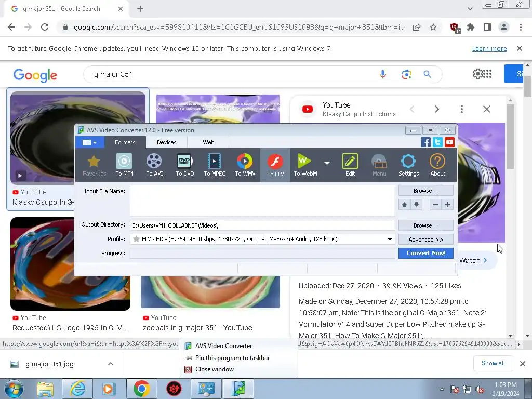Open the Edit tool in AVS Converter
This screenshot has height=399, width=532.
pos(350,165)
